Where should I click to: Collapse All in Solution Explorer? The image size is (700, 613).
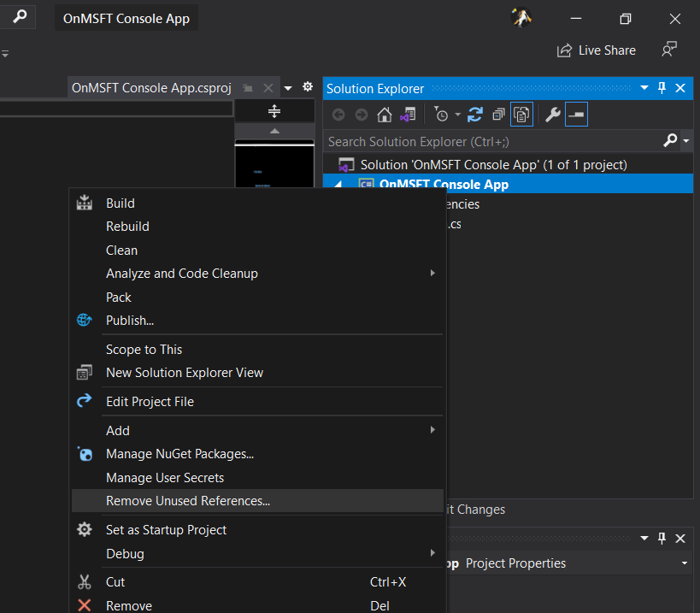pos(498,115)
